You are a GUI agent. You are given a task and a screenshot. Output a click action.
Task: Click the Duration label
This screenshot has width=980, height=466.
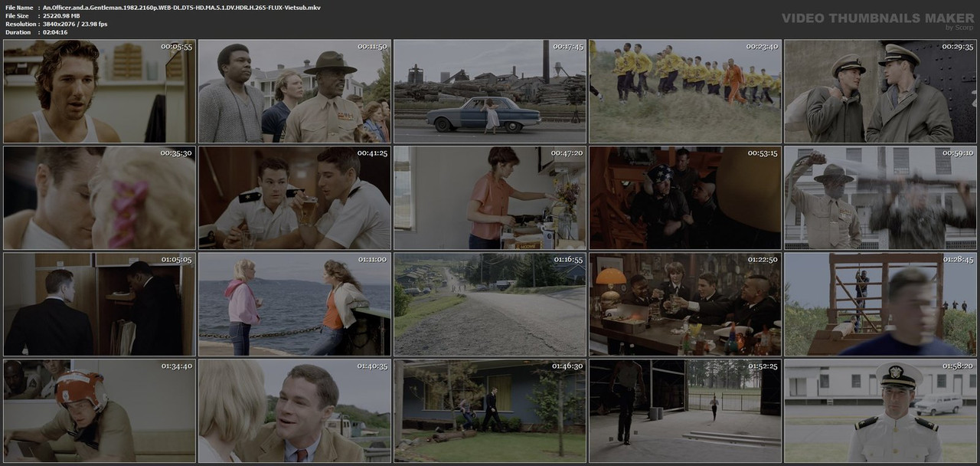pyautogui.click(x=18, y=32)
